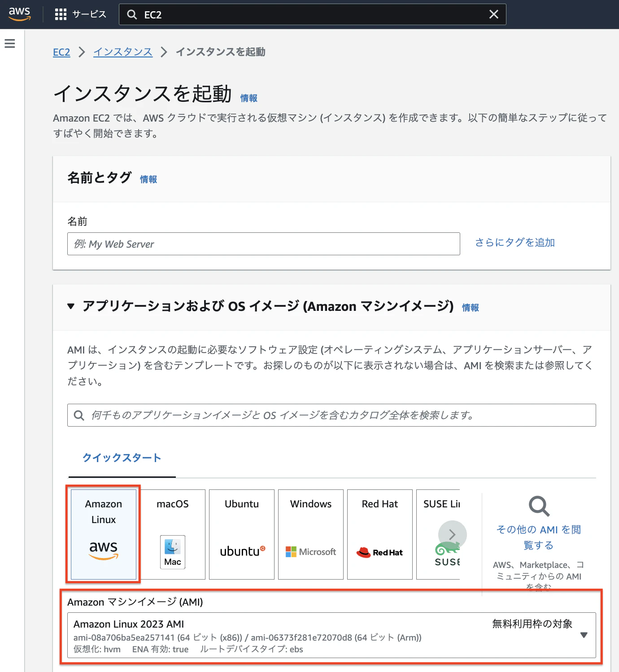Select the Amazon Linux tile

coord(104,534)
